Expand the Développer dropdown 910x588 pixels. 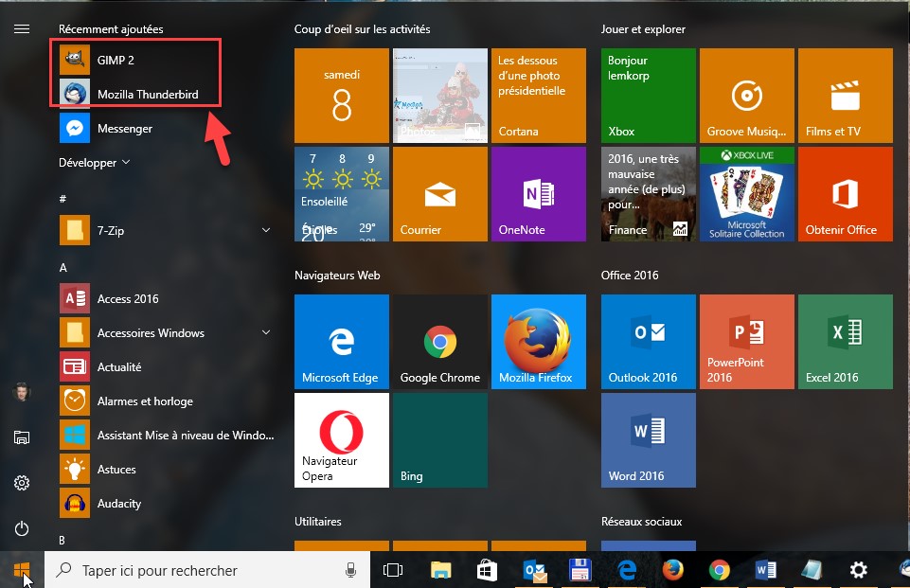(94, 162)
